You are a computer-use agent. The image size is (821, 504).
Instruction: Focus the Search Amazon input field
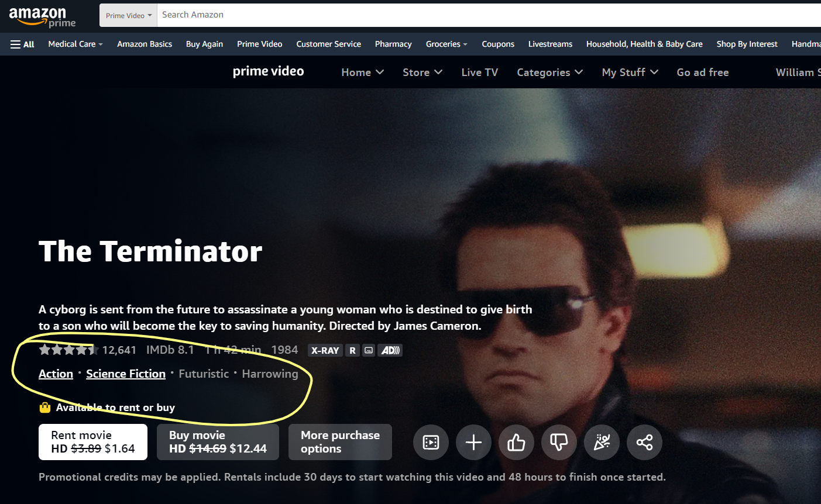click(489, 15)
